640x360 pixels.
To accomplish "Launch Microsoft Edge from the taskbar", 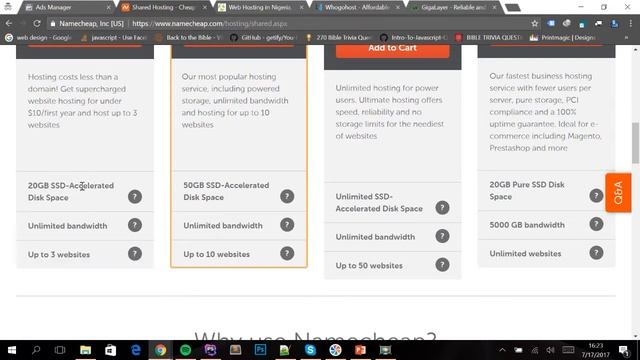I will tap(136, 350).
